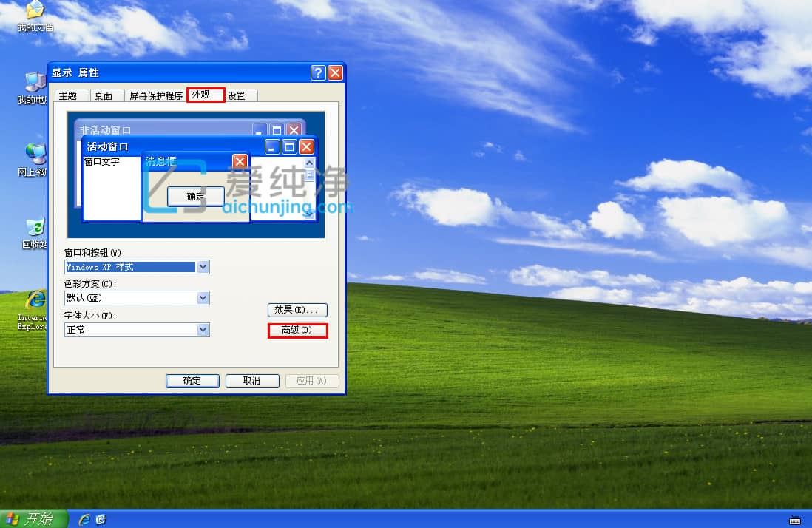Click the 色彩方案(C) label
Image resolution: width=812 pixels, height=528 pixels.
coord(90,284)
